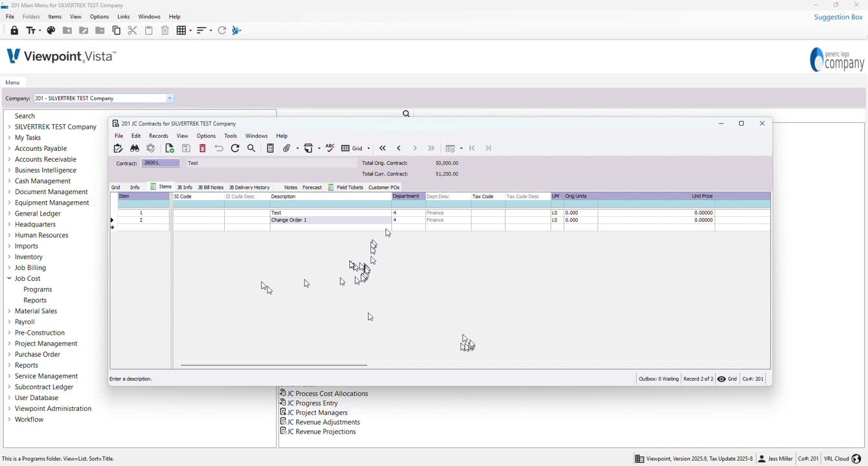Select Reports under Job Cost

pos(35,300)
